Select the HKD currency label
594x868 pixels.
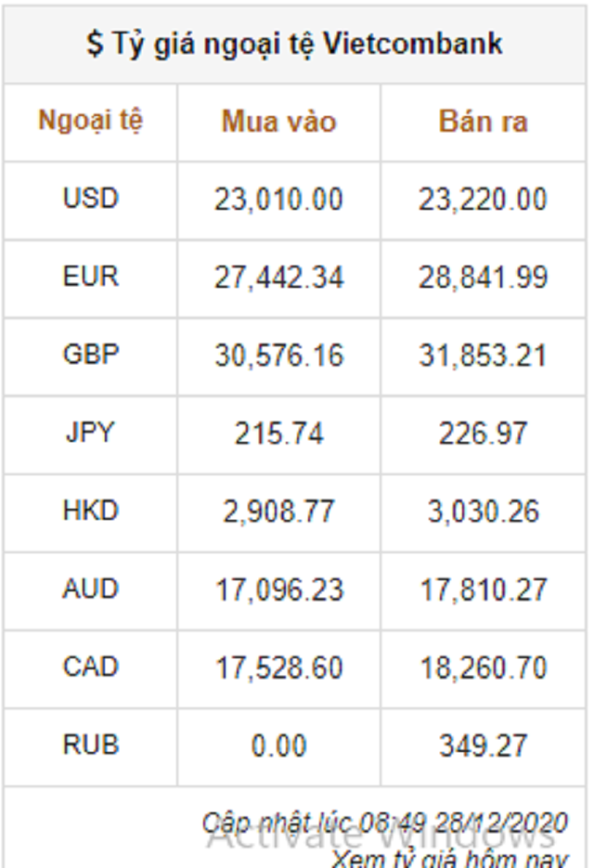90,511
